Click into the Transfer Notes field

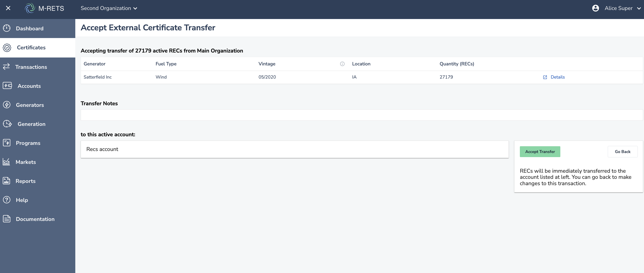[361, 115]
